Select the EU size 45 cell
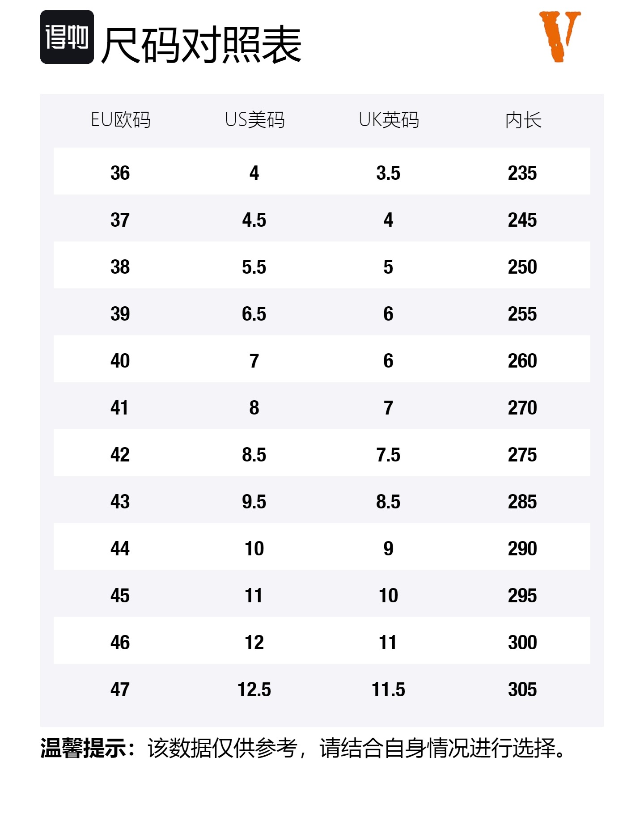 120,596
